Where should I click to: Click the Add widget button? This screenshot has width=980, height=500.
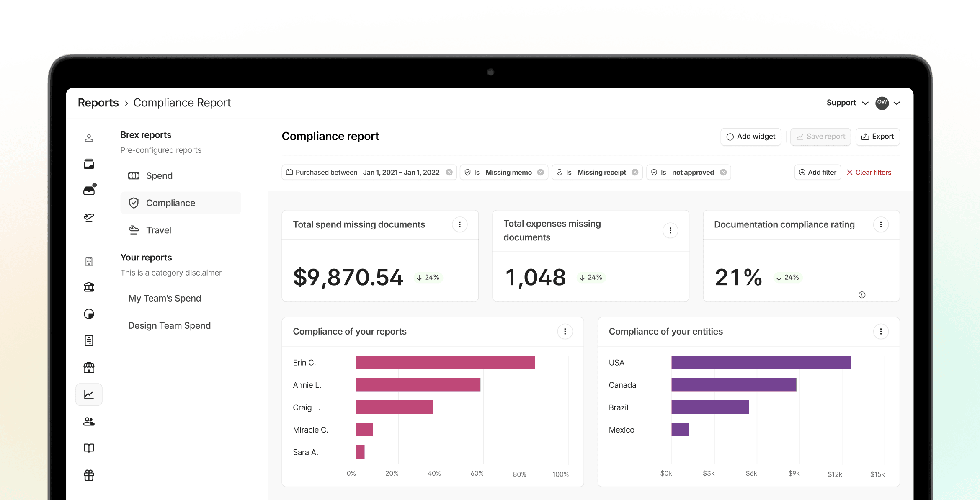pos(750,137)
